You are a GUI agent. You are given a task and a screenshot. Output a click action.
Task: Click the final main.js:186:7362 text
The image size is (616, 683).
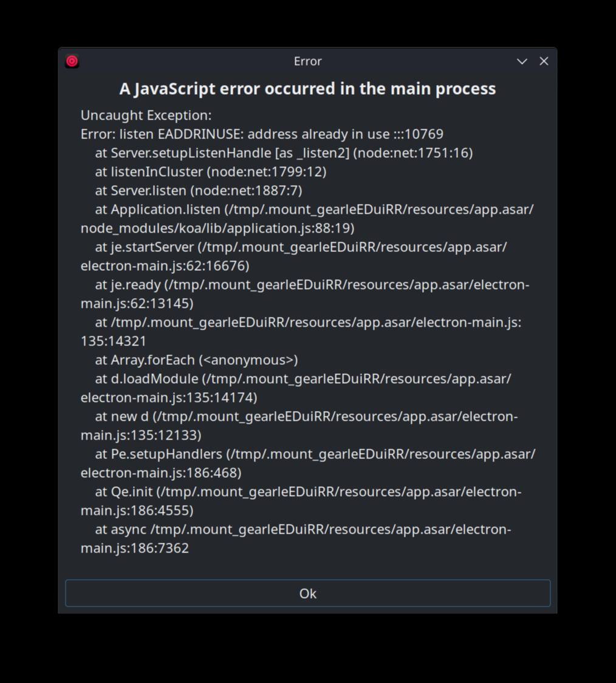click(135, 548)
